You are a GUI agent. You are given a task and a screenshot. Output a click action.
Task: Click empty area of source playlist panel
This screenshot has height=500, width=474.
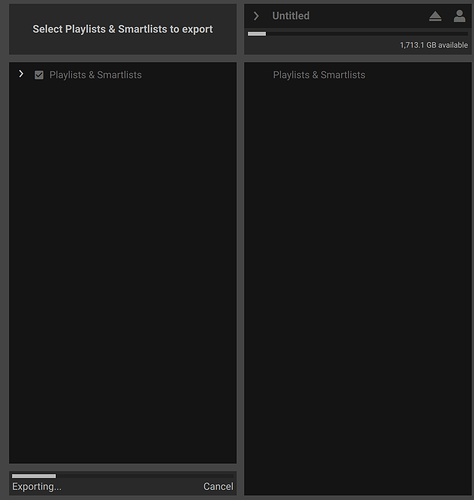point(123,267)
